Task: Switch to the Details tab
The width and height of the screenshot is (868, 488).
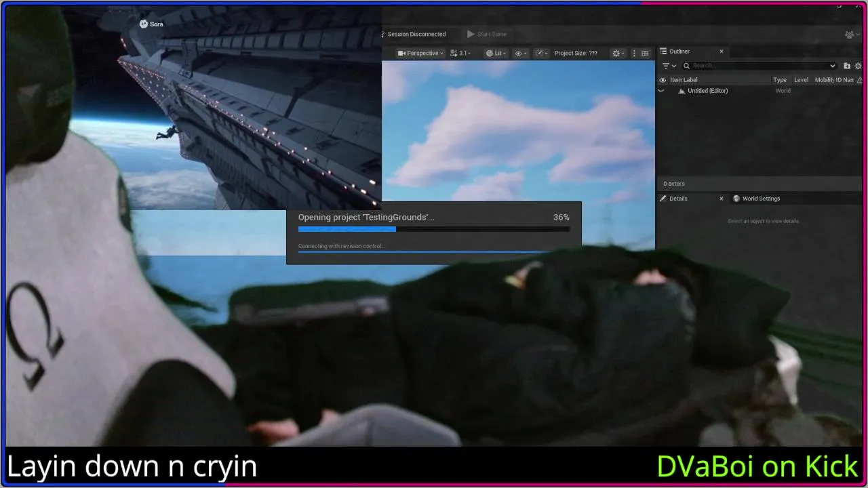Action: [x=678, y=199]
